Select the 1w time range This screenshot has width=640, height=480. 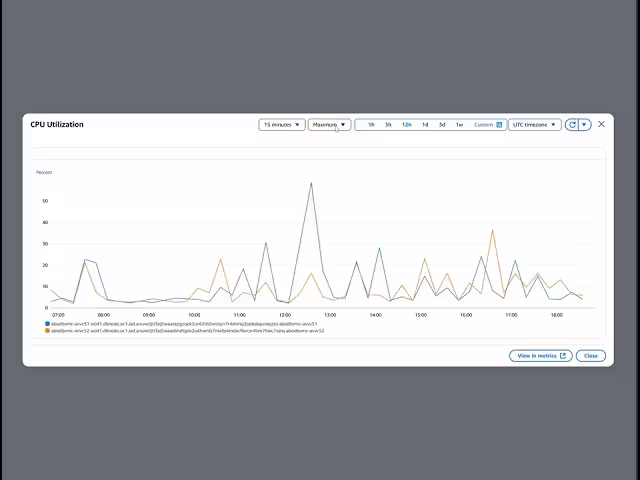460,125
